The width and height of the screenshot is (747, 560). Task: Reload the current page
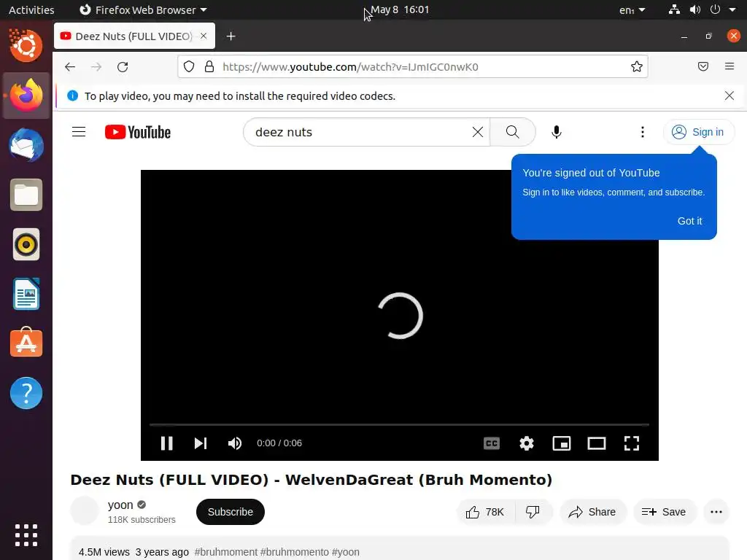pos(123,66)
